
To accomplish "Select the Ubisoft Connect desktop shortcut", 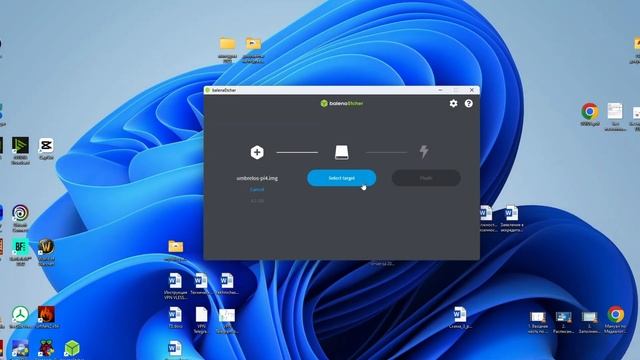I will pyautogui.click(x=20, y=218).
